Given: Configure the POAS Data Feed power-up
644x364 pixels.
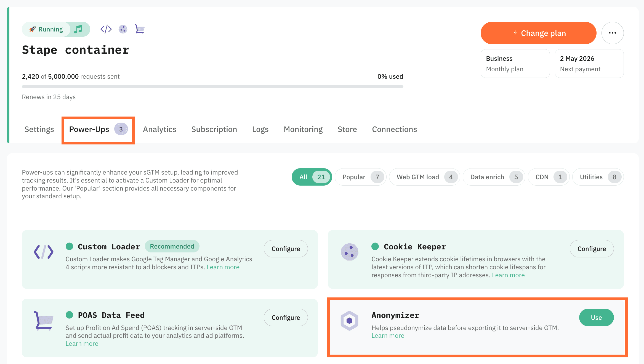Looking at the screenshot, I should [x=286, y=318].
